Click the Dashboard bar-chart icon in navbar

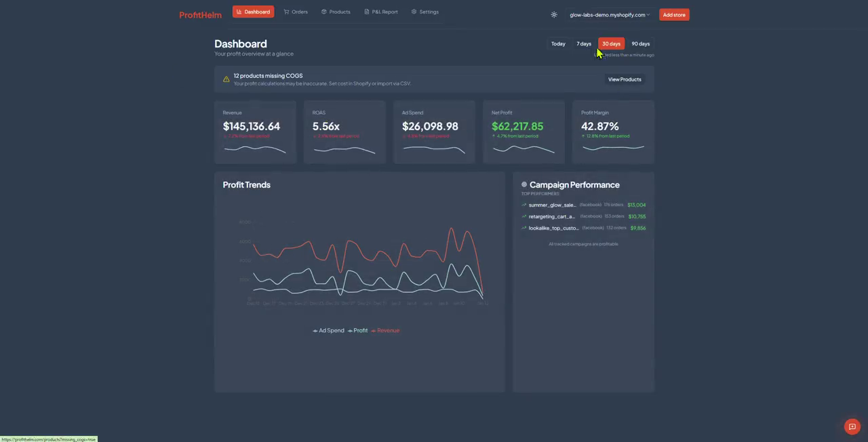pyautogui.click(x=239, y=12)
